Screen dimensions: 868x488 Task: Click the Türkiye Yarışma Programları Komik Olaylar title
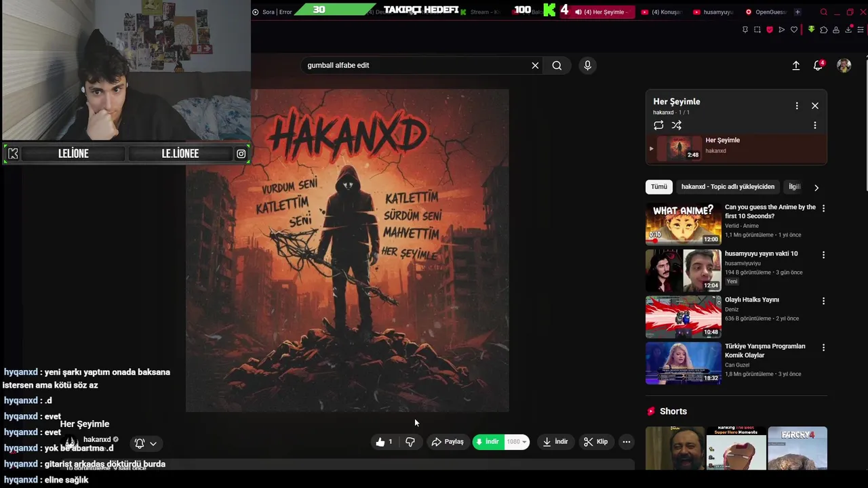tap(765, 350)
